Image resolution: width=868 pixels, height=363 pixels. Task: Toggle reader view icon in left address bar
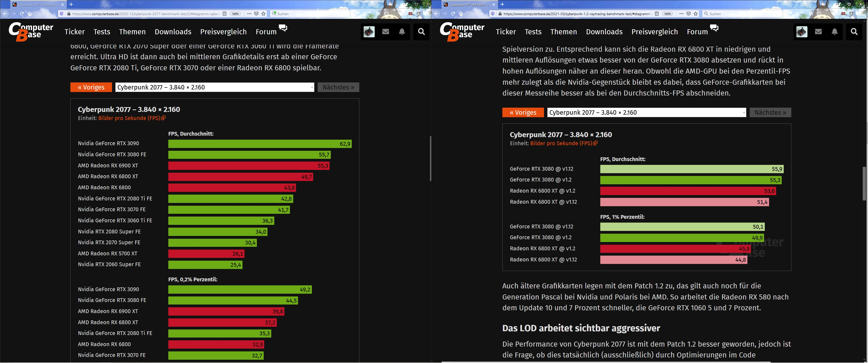pos(224,14)
